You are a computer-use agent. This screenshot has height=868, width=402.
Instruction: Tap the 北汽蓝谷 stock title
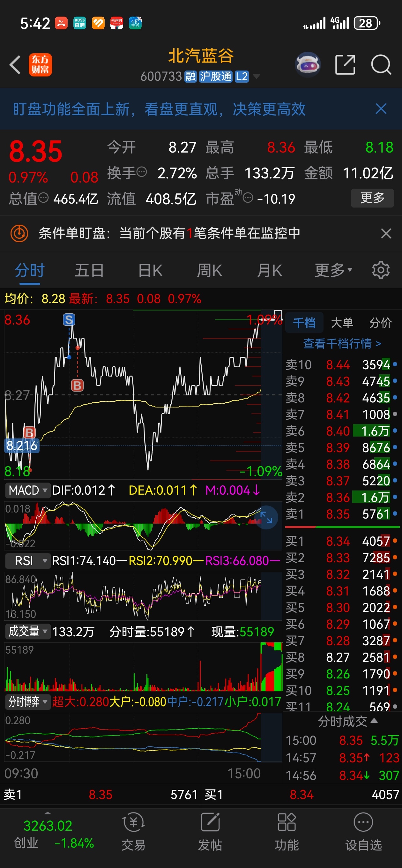coord(201,56)
